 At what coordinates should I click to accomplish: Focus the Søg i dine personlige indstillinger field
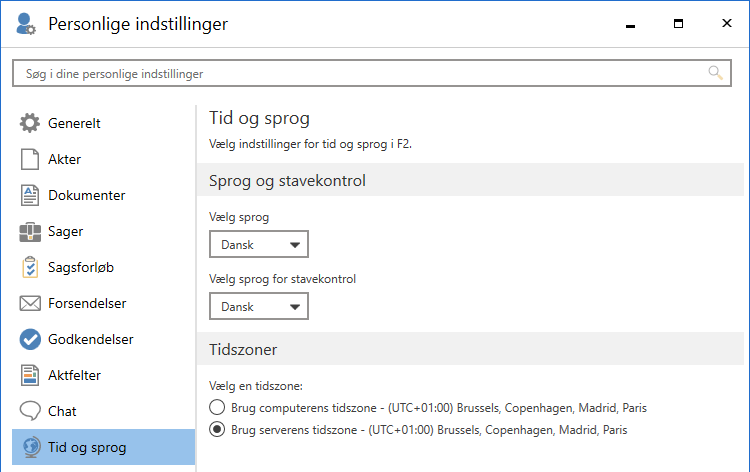(372, 73)
